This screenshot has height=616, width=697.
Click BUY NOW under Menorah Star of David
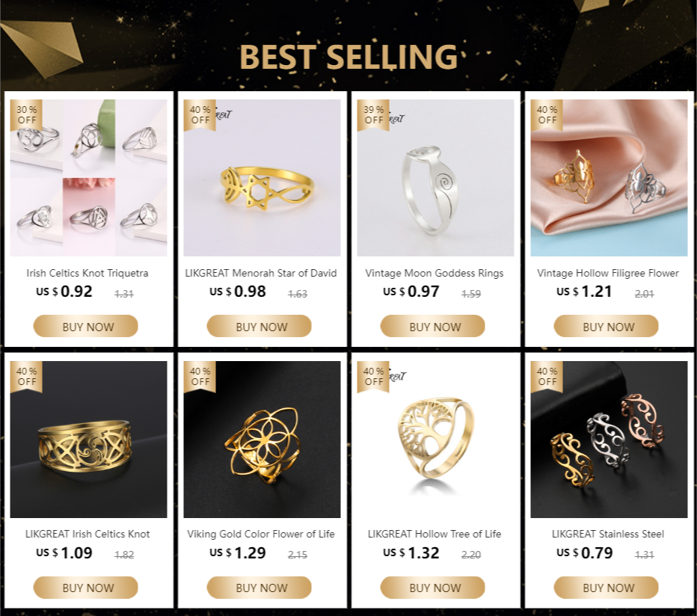pyautogui.click(x=260, y=326)
